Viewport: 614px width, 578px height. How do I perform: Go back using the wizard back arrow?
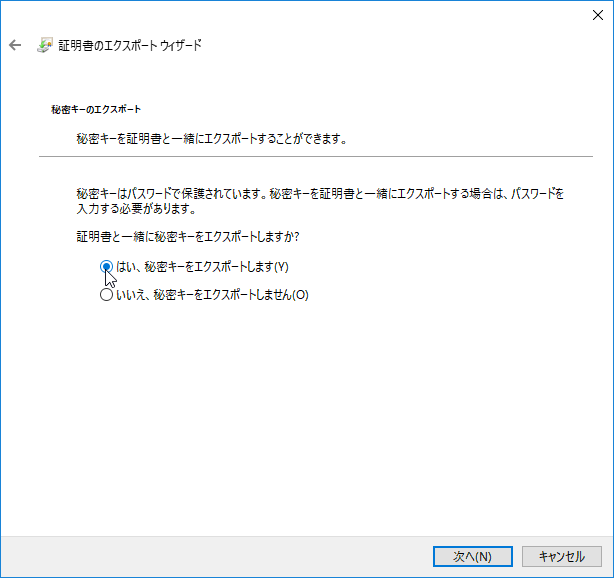pos(15,45)
